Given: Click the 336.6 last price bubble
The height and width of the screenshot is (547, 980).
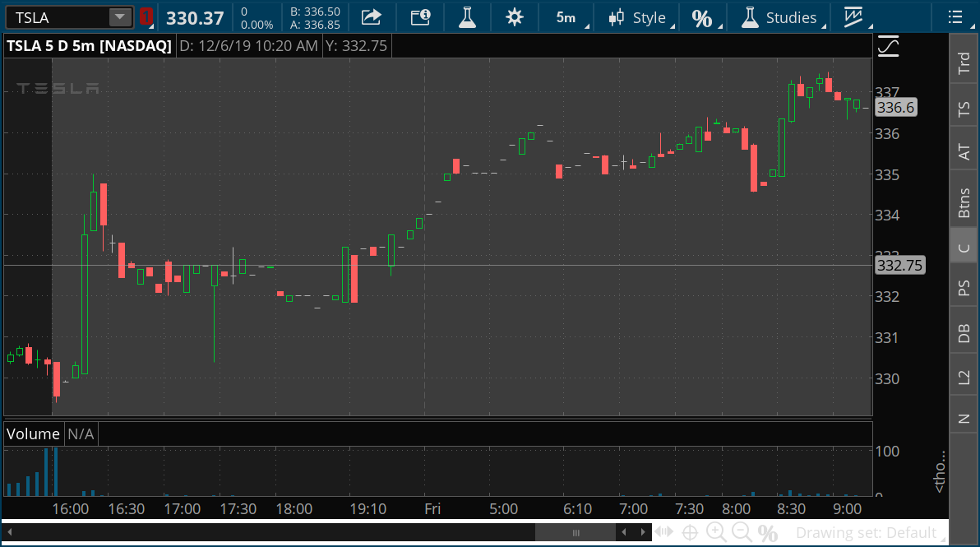Looking at the screenshot, I should 895,108.
